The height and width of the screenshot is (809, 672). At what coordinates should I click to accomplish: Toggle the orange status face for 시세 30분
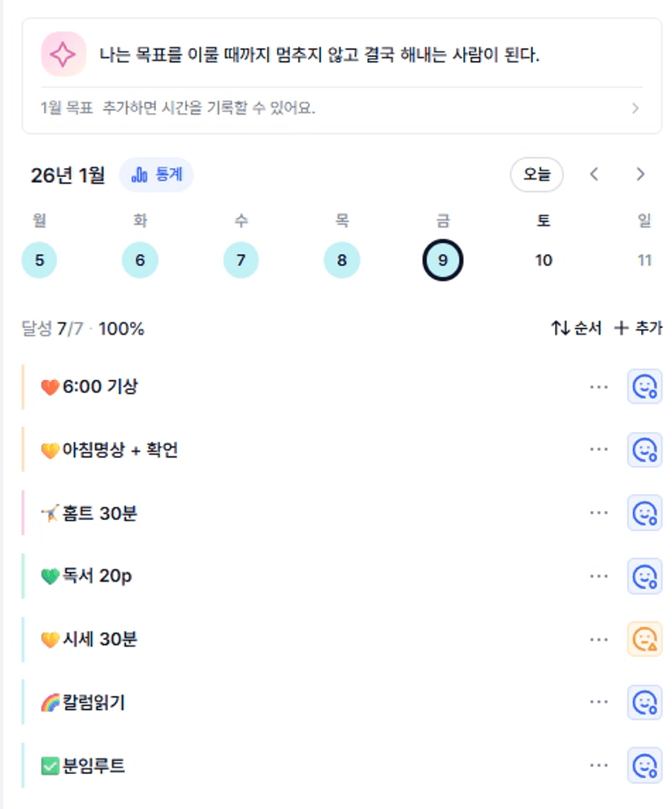point(644,639)
